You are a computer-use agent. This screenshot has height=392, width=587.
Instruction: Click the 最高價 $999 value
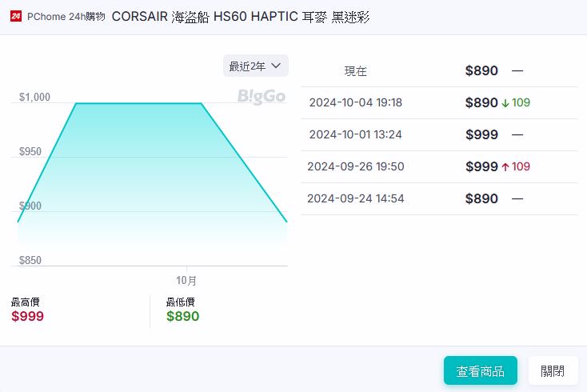(27, 316)
